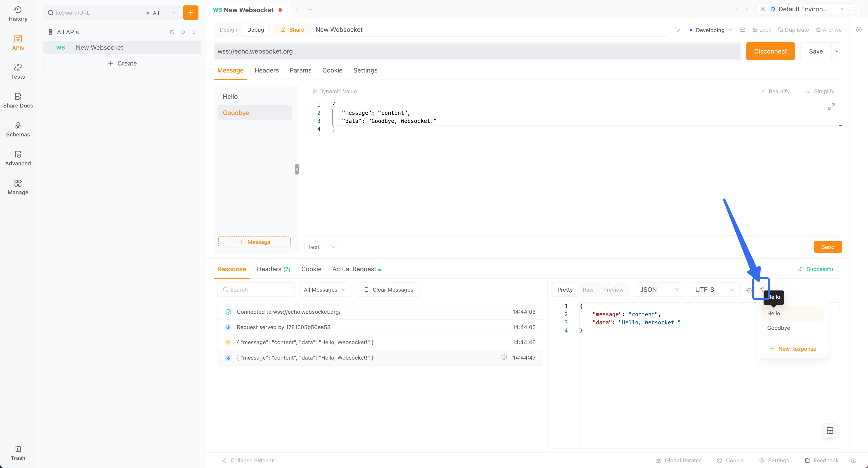Click the Disconnect button
This screenshot has height=468, width=868.
pos(770,51)
